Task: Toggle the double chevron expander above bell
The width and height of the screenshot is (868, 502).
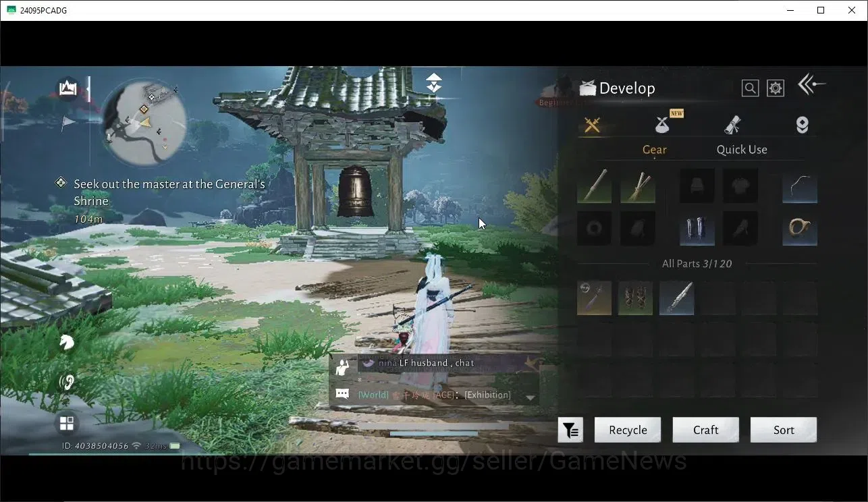Action: pos(434,83)
